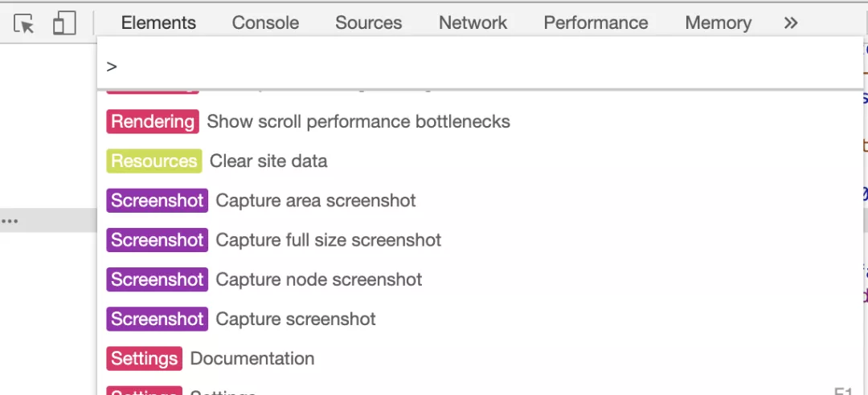Select the inspect element picker icon
Viewport: 868px width, 395px height.
(x=25, y=24)
